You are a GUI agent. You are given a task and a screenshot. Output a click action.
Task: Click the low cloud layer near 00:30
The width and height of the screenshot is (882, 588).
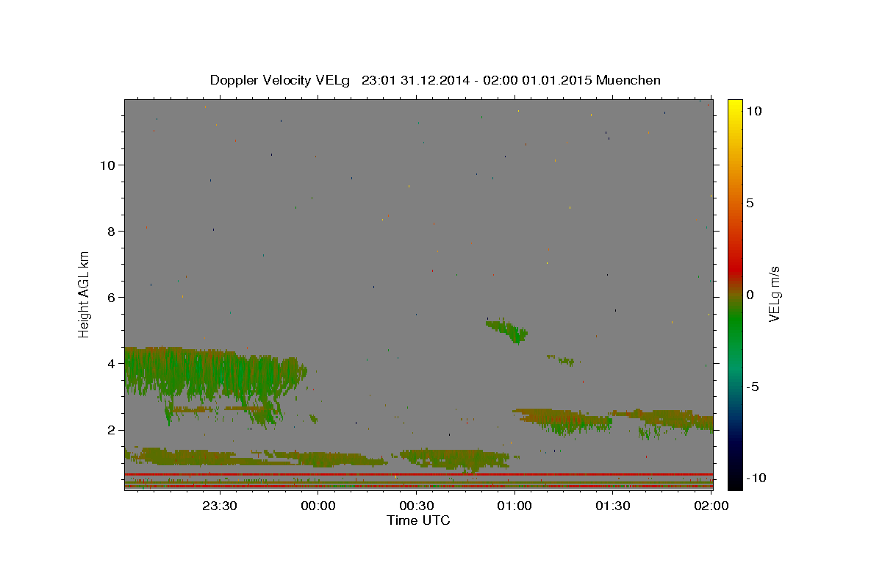[454, 459]
